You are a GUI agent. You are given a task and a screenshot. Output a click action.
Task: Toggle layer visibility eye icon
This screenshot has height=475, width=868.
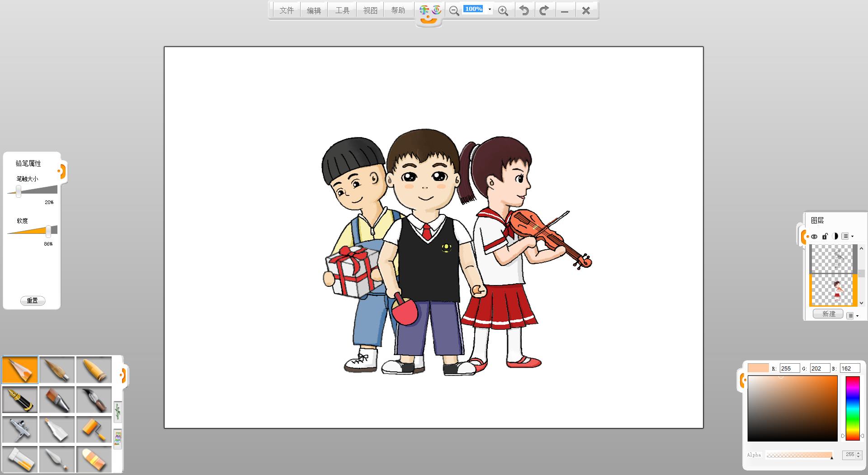click(x=814, y=236)
